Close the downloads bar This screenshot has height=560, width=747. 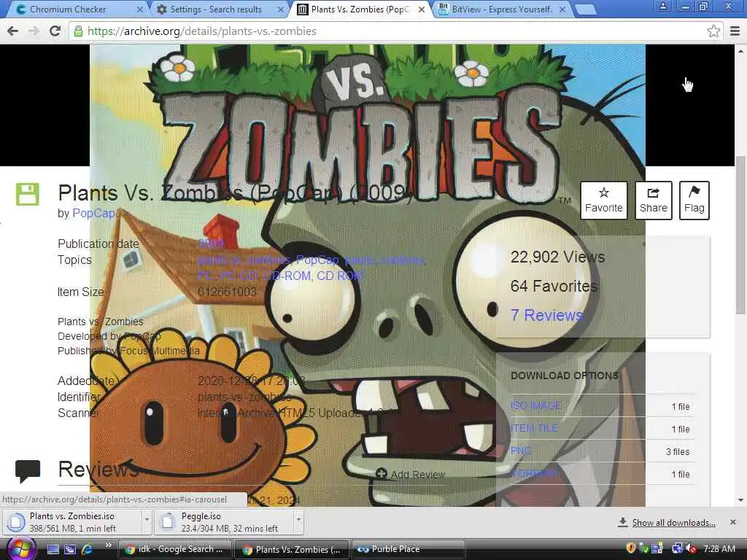click(732, 522)
